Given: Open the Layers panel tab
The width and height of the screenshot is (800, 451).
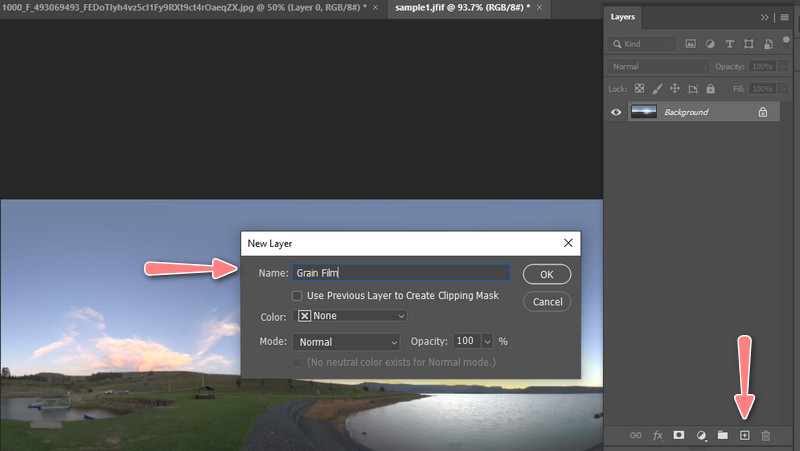Looking at the screenshot, I should 624,17.
